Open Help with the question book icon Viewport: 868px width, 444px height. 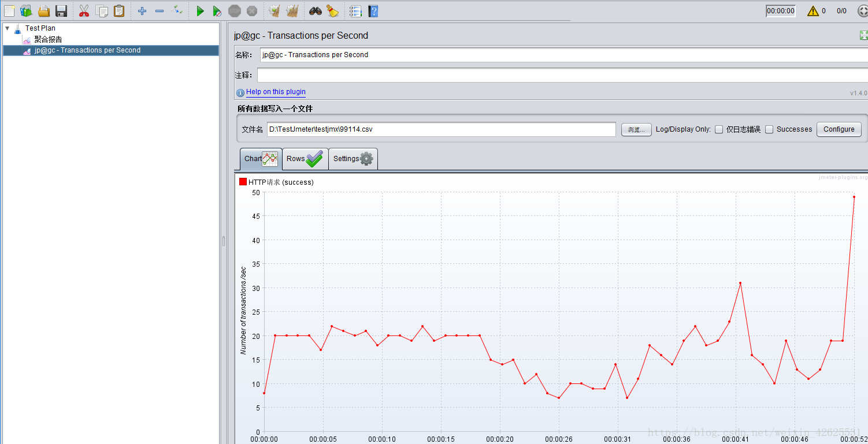click(373, 10)
